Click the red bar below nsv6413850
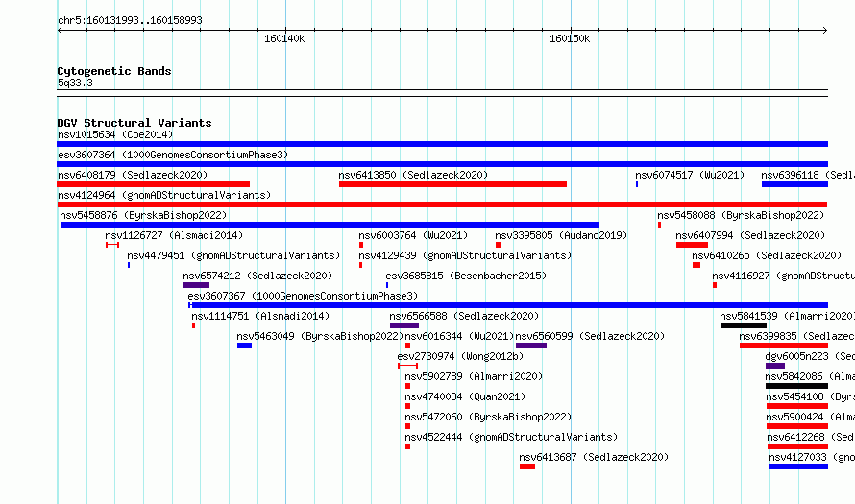Screen dimensions: 855x504 point(452,184)
